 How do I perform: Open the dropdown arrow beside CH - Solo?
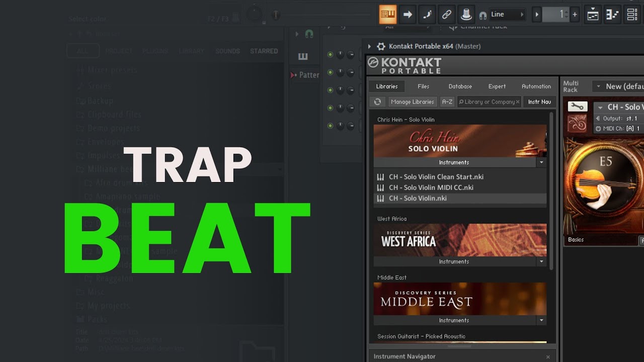pyautogui.click(x=600, y=108)
